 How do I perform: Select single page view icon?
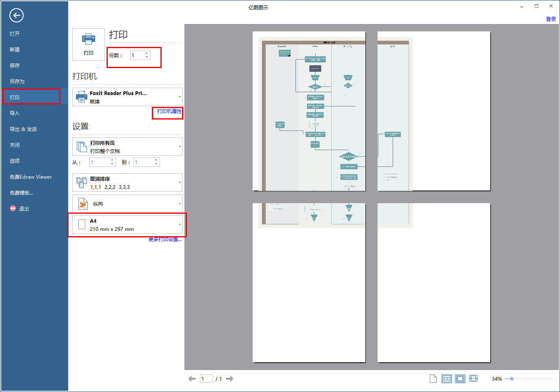[433, 379]
